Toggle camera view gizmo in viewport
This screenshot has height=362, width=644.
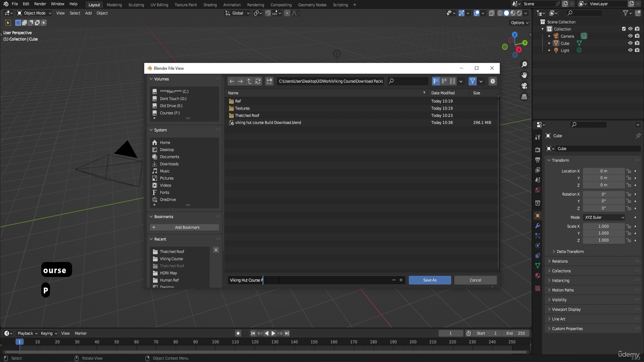click(x=524, y=86)
